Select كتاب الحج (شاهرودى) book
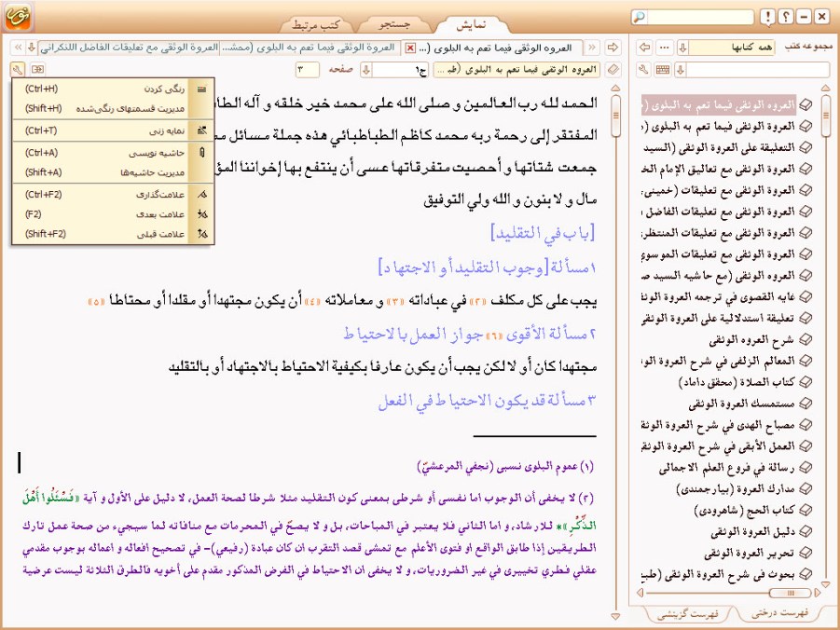The image size is (840, 630). (752, 510)
